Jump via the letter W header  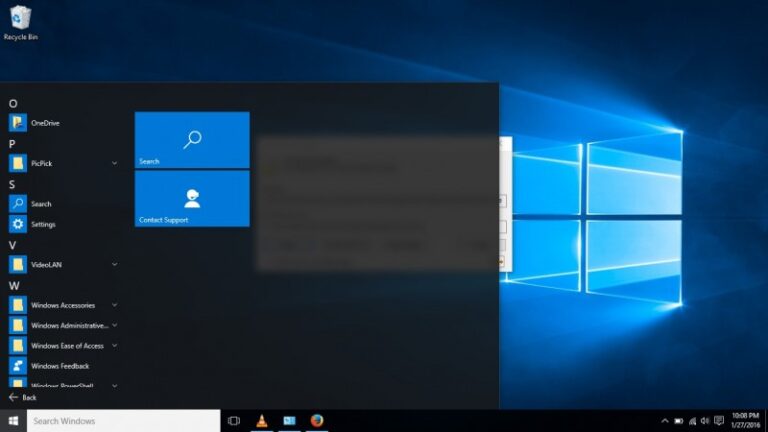[14, 286]
